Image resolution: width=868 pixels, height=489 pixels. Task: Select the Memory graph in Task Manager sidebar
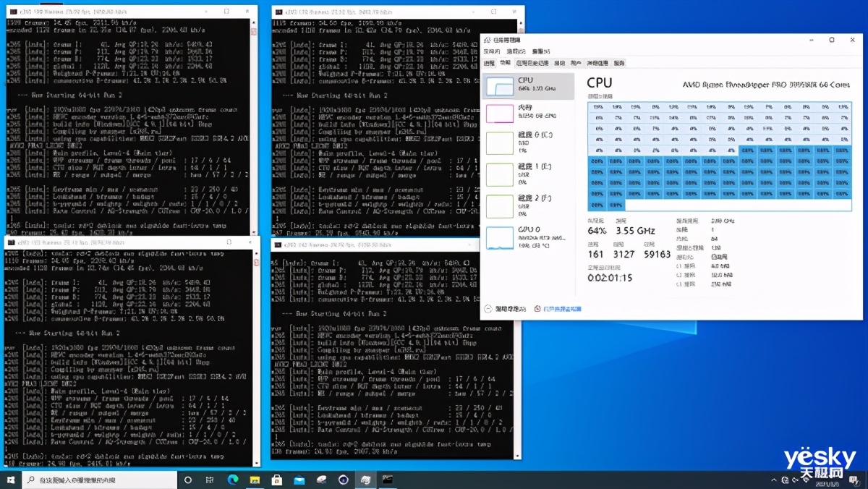[527, 112]
